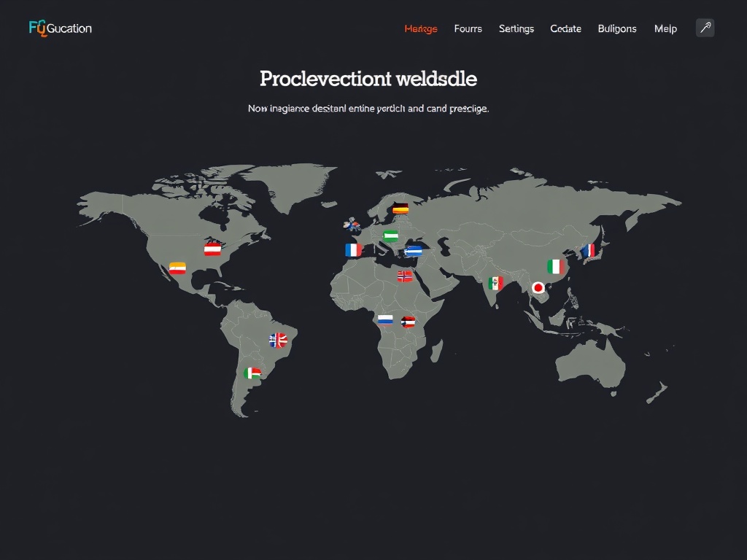
Task: Click the Cedate navigation link
Action: click(x=565, y=29)
